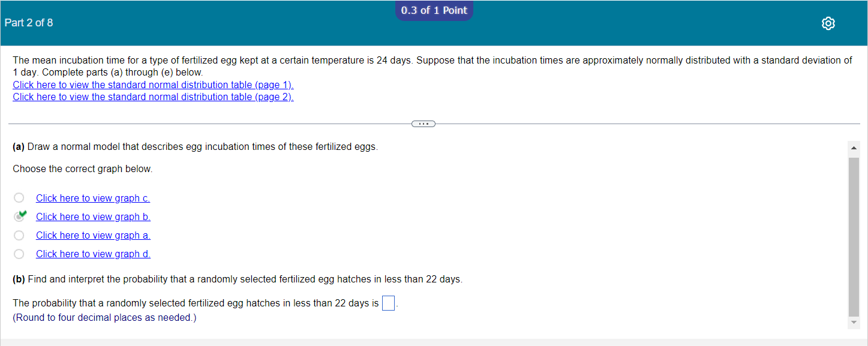Deselect the radio button for graph b
Viewport: 868px width, 346px height.
pyautogui.click(x=19, y=216)
